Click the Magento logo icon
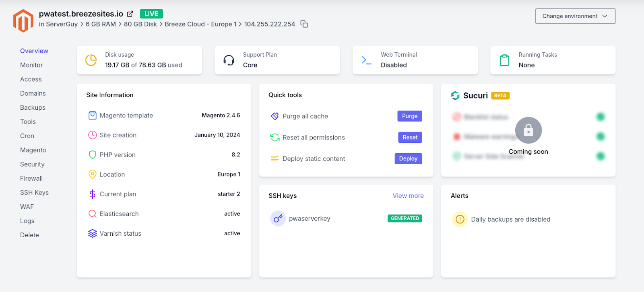644x292 pixels. tap(23, 21)
